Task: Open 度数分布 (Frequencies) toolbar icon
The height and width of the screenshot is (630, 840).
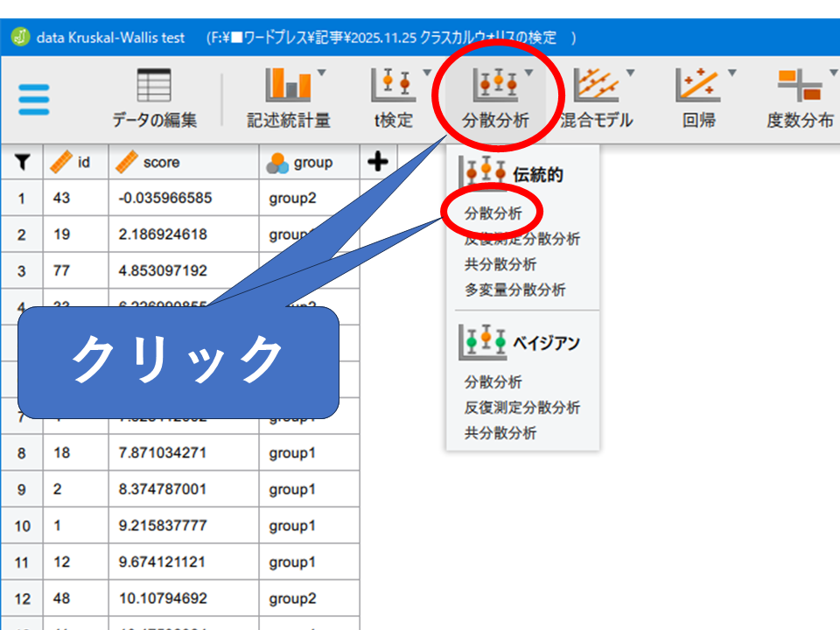Action: click(x=800, y=98)
